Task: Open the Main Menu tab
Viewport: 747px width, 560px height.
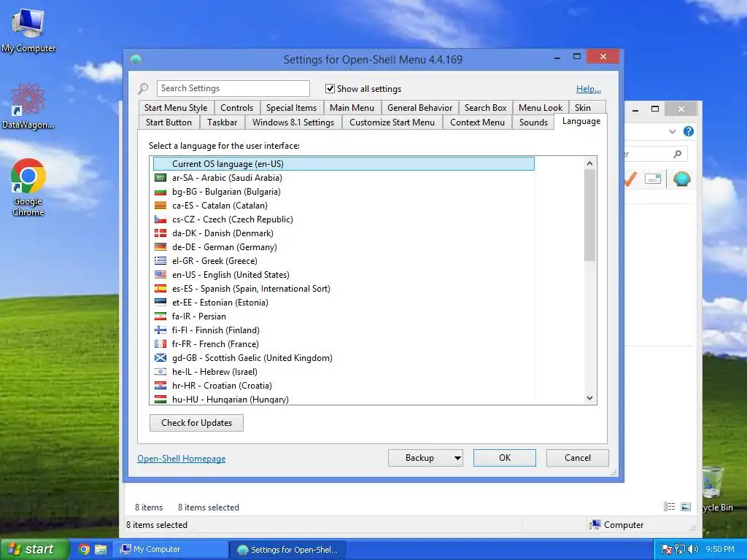Action: coord(352,108)
